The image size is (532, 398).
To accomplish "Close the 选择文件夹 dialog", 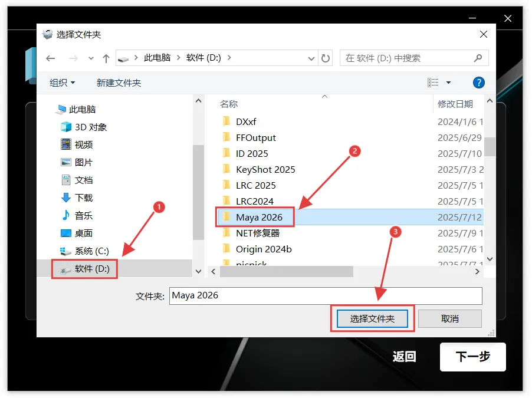I will coord(484,34).
